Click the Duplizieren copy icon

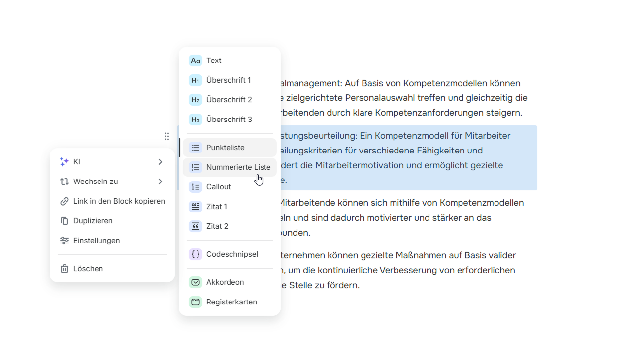[x=64, y=221]
